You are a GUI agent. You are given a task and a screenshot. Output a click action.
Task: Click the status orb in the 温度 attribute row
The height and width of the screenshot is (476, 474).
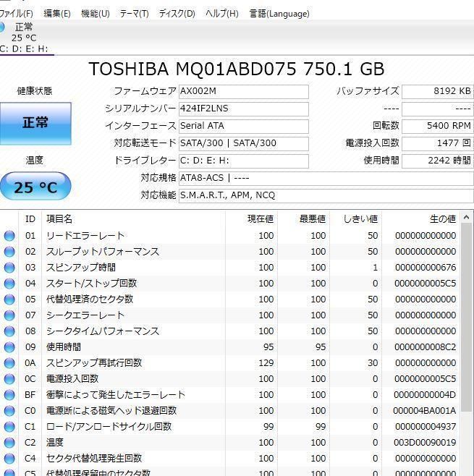[9, 443]
